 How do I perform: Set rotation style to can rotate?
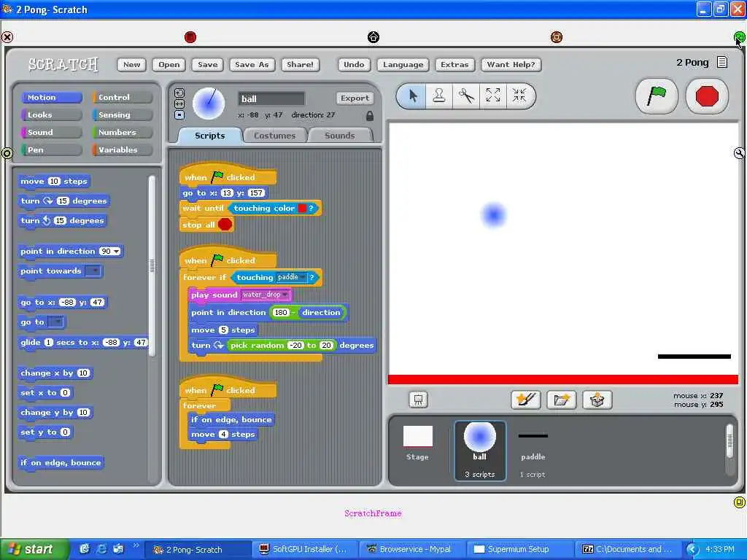click(x=179, y=93)
